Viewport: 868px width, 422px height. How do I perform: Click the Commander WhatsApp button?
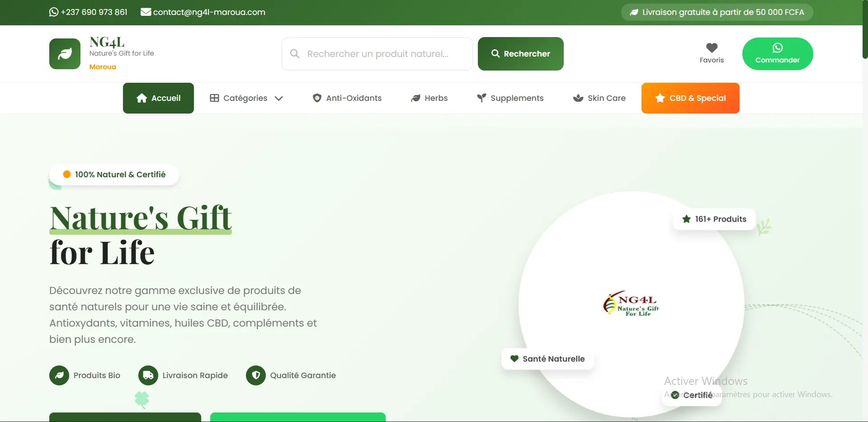pos(777,54)
